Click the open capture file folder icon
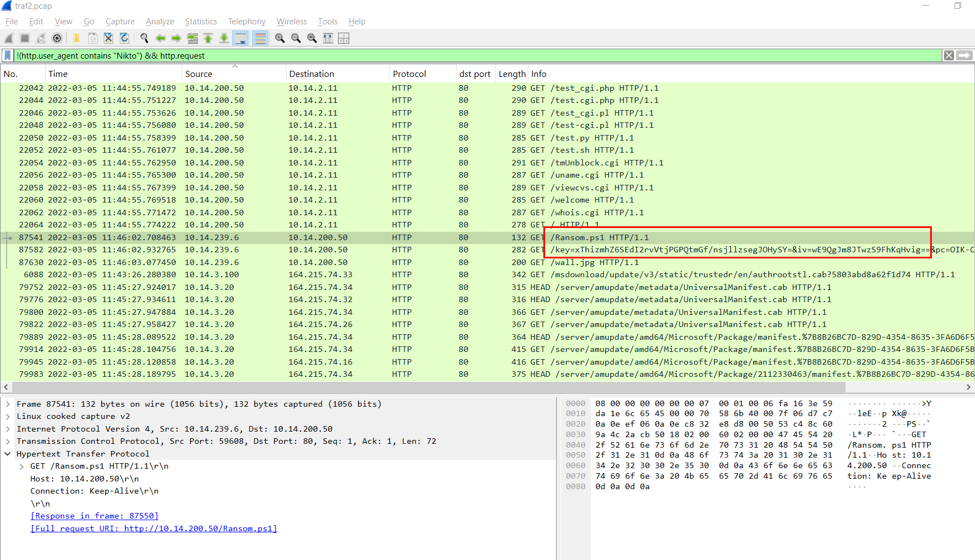The image size is (975, 560). click(76, 38)
